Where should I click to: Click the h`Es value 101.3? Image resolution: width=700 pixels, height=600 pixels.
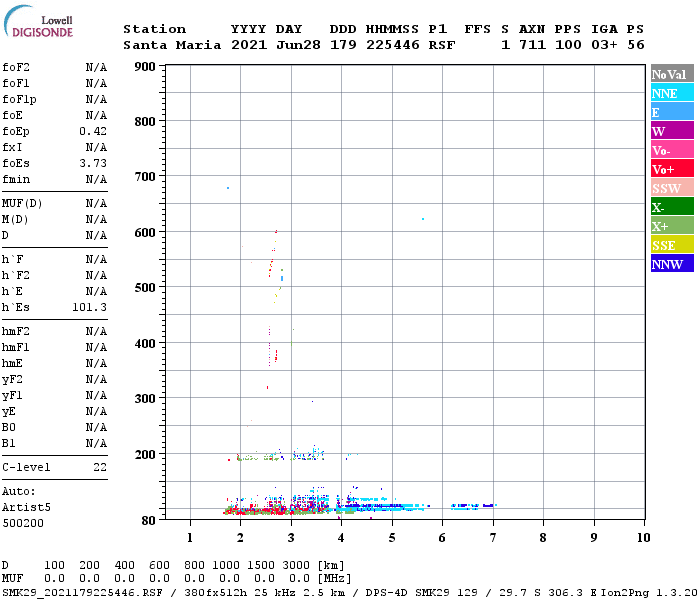coord(89,307)
